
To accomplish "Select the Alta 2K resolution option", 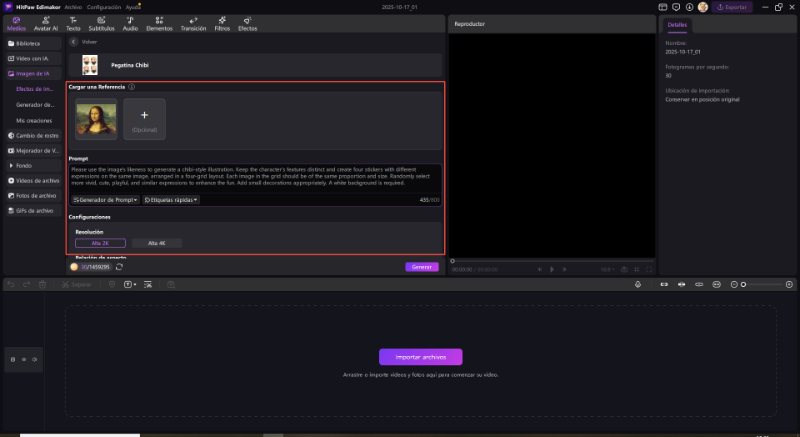I will tap(100, 243).
